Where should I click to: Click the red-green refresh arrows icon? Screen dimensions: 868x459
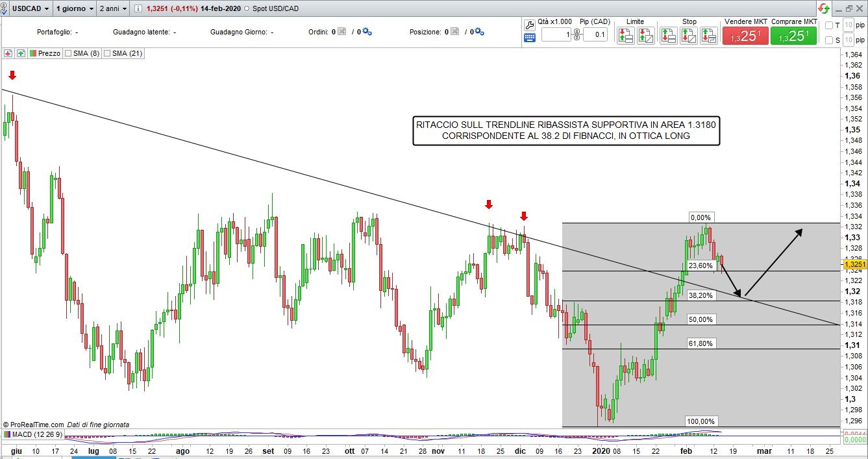823,8
